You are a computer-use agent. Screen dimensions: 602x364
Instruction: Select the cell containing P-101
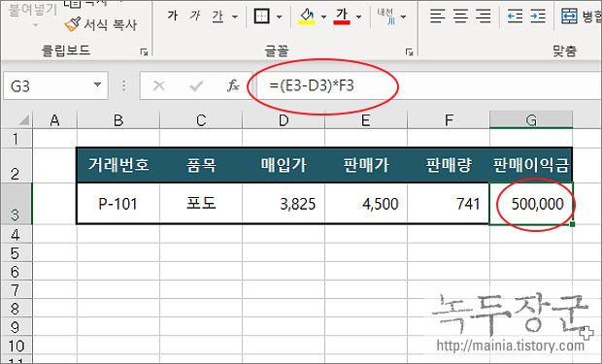(x=118, y=204)
